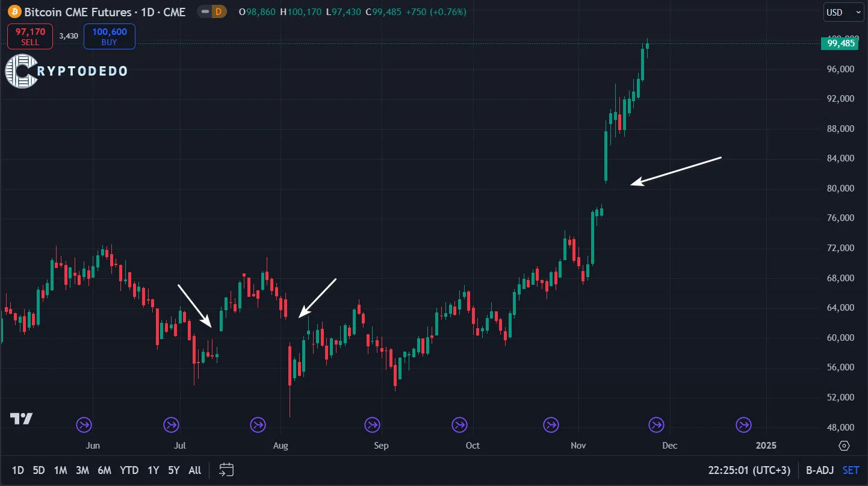Image resolution: width=868 pixels, height=486 pixels.
Task: Open the TradingView logo link
Action: point(21,419)
